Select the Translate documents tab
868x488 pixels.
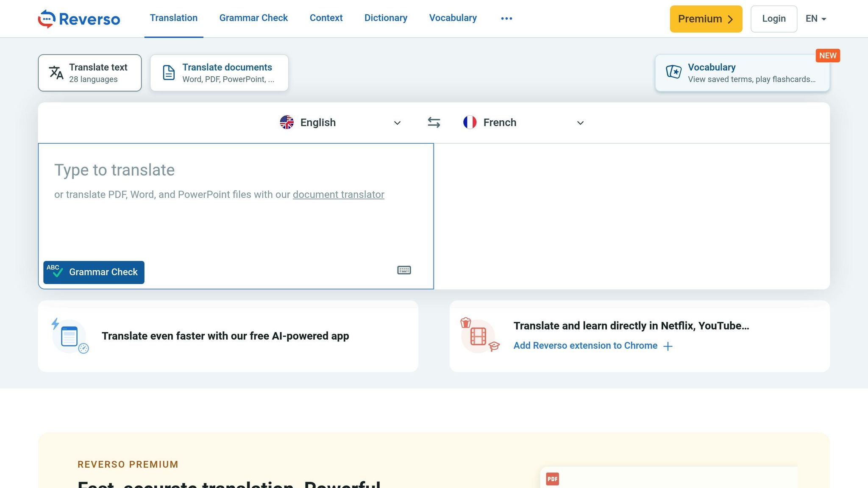click(219, 73)
